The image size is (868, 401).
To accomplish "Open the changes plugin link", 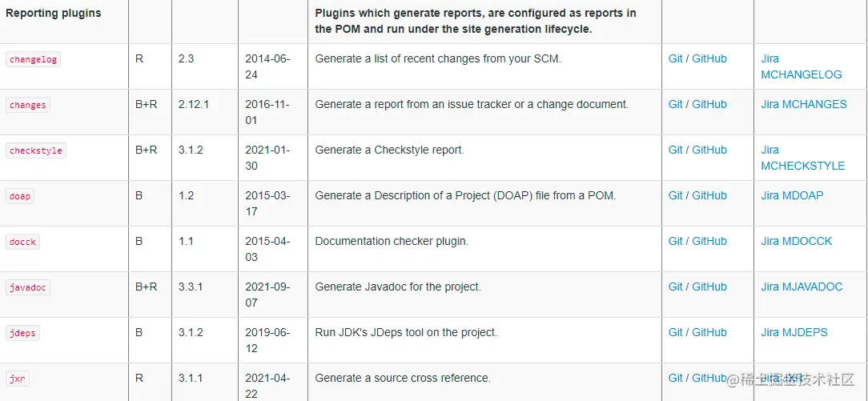I will [28, 105].
